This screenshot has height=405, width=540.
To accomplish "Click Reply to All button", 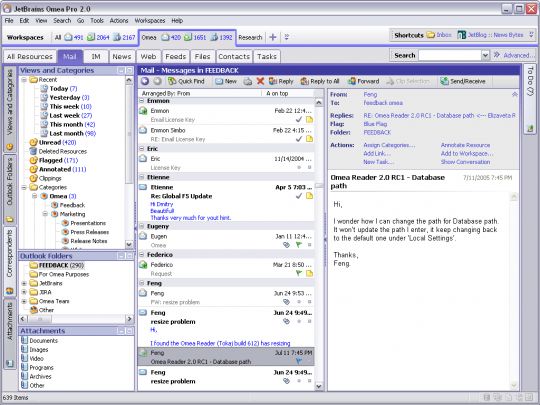I will point(320,81).
